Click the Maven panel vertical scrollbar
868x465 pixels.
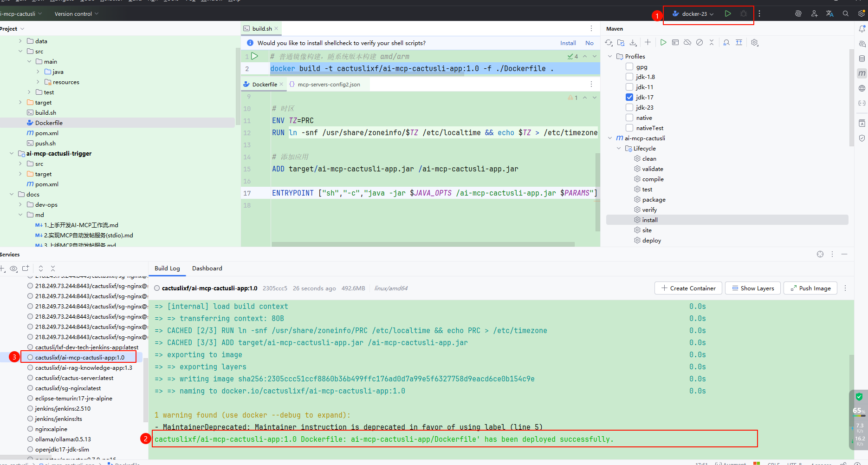point(851,98)
